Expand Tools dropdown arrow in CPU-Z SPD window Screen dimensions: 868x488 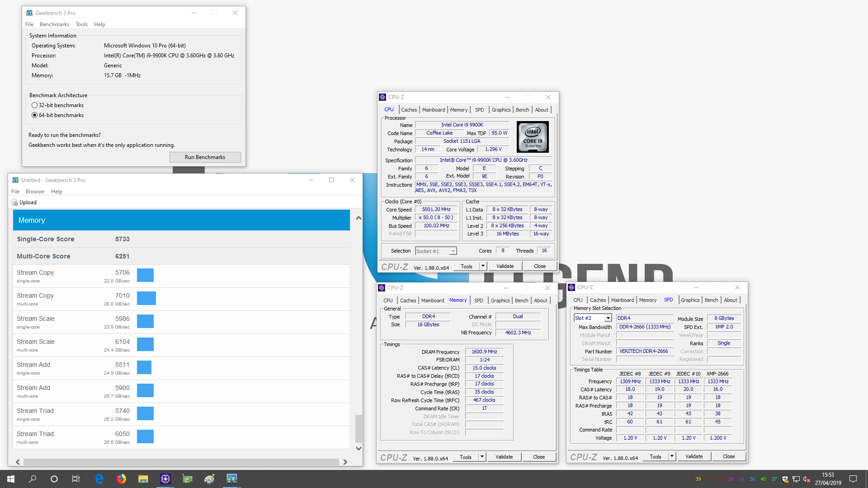[x=672, y=456]
